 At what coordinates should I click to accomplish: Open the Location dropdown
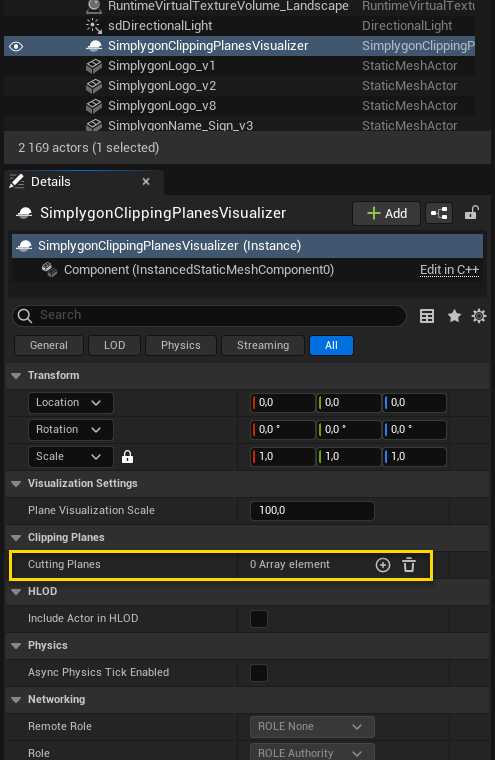point(71,403)
